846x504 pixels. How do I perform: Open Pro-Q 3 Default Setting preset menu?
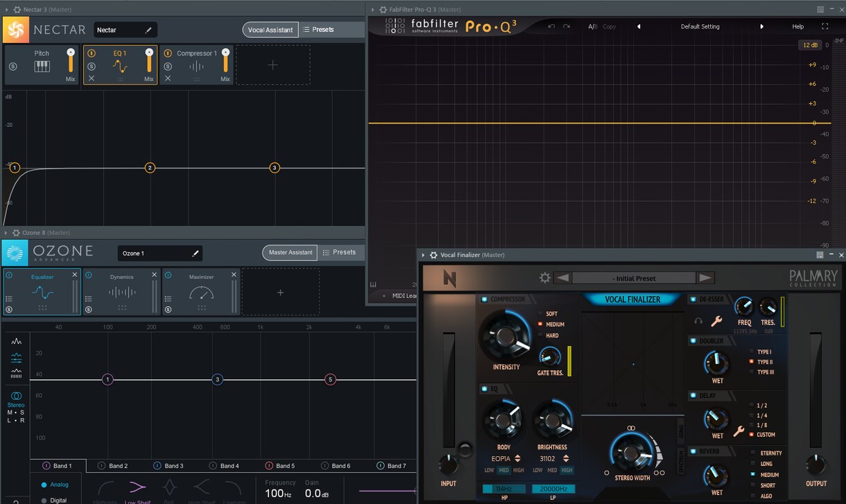(x=700, y=26)
